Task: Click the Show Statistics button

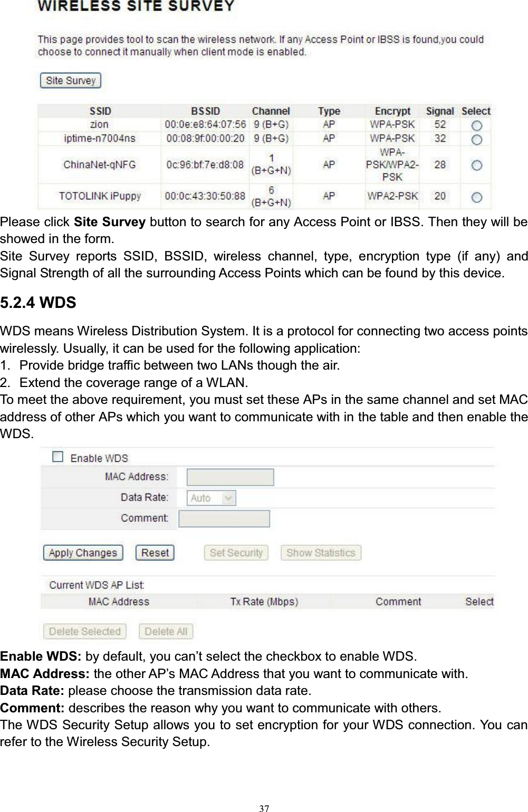Action: pos(321,553)
